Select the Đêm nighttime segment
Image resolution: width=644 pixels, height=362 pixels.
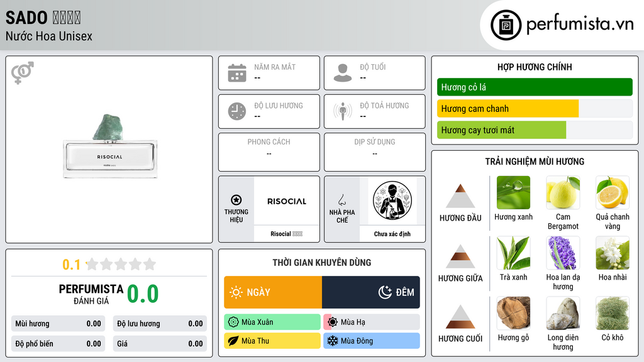tap(371, 292)
